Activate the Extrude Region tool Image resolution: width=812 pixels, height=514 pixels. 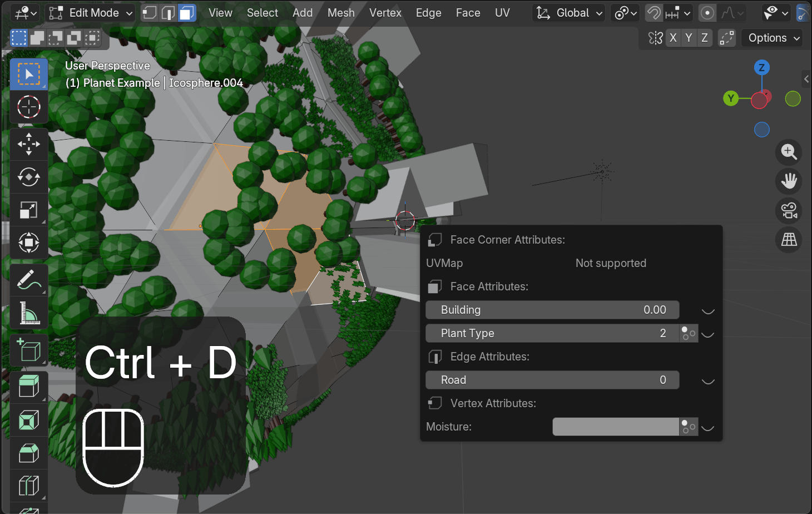29,387
